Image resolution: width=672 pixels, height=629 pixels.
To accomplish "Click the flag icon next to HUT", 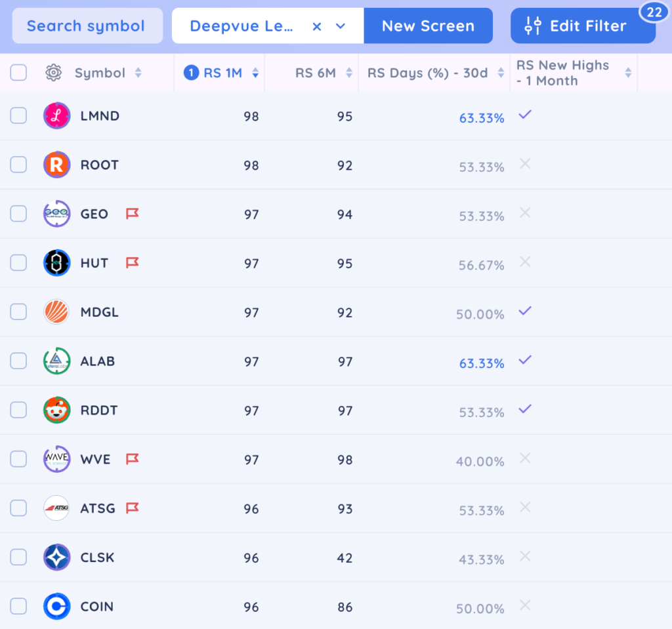I will 132,262.
